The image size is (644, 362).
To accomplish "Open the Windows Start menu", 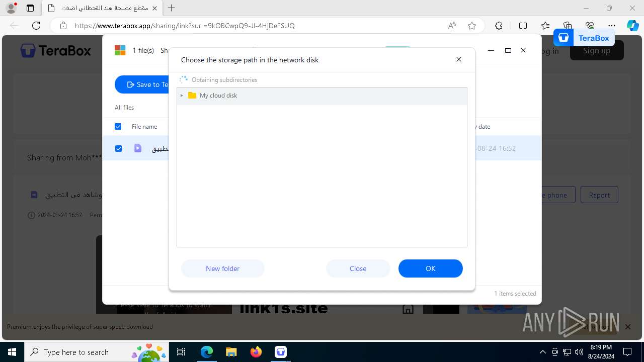I will [x=12, y=352].
